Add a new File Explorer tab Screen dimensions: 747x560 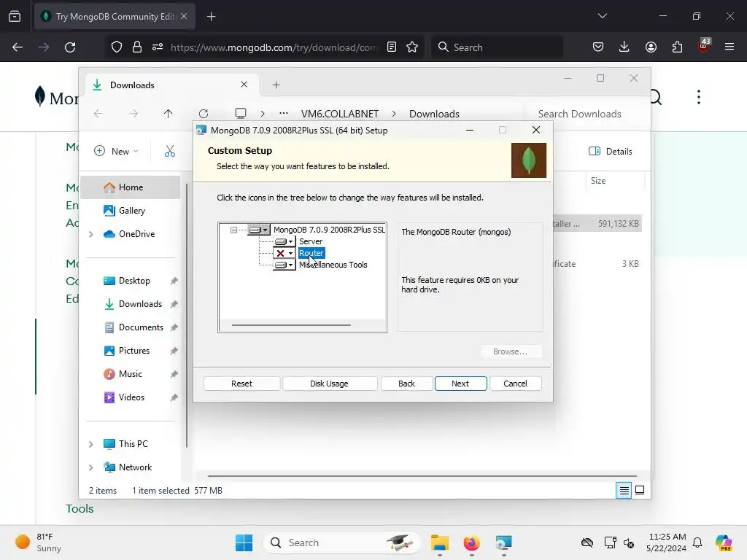(x=276, y=85)
